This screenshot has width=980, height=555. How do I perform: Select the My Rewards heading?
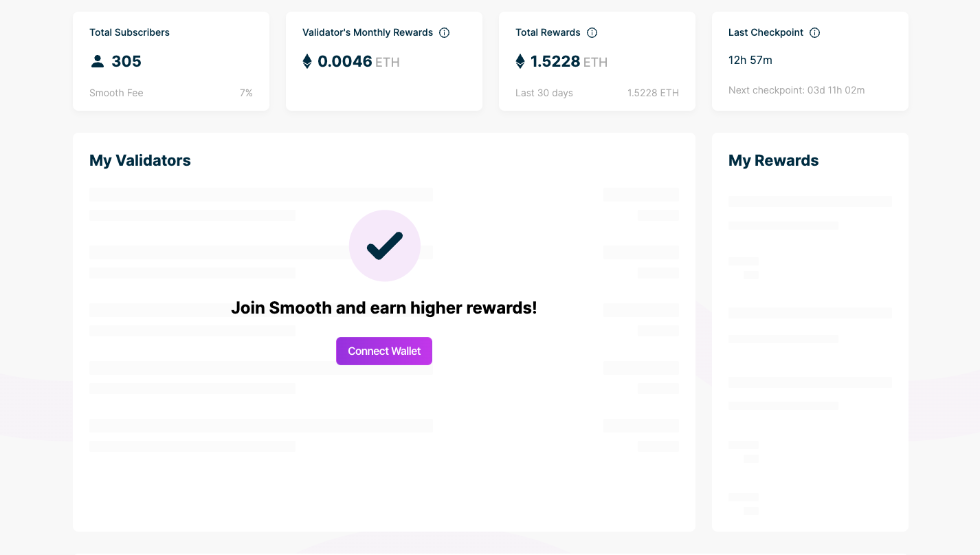tap(773, 160)
